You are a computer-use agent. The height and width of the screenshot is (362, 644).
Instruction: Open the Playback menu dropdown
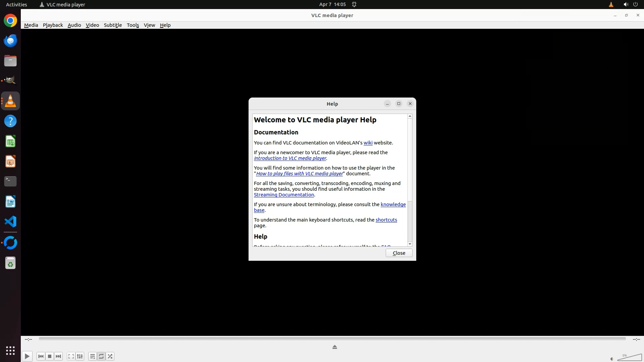(x=53, y=25)
